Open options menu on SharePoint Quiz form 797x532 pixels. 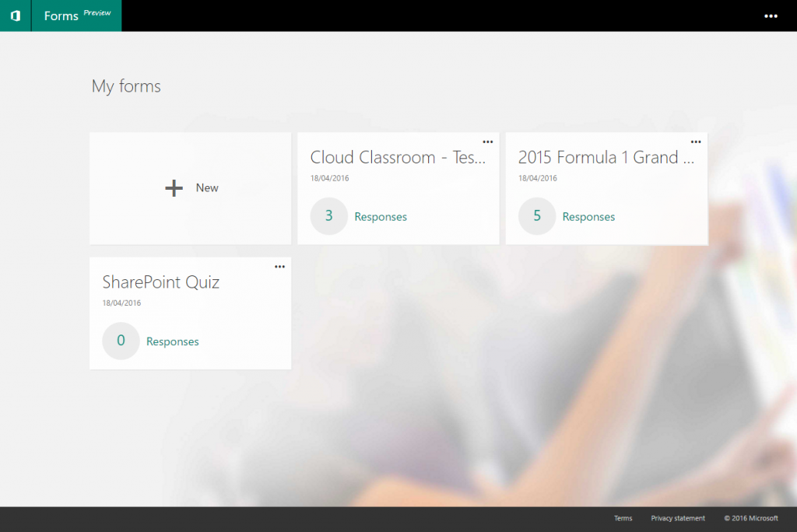(x=279, y=266)
